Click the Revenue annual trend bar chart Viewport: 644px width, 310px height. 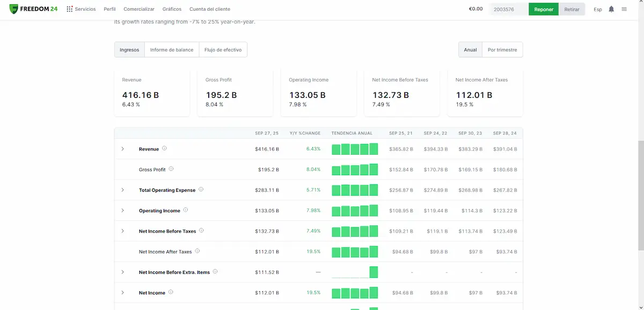click(x=355, y=149)
